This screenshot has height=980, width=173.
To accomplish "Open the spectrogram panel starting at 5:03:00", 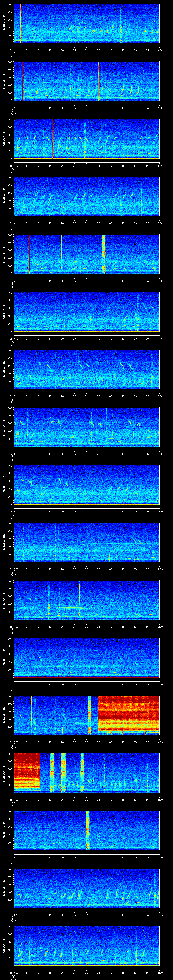I will 87,139.
